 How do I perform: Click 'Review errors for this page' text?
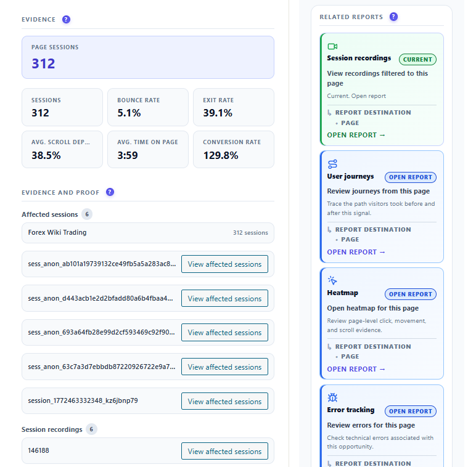click(x=371, y=425)
